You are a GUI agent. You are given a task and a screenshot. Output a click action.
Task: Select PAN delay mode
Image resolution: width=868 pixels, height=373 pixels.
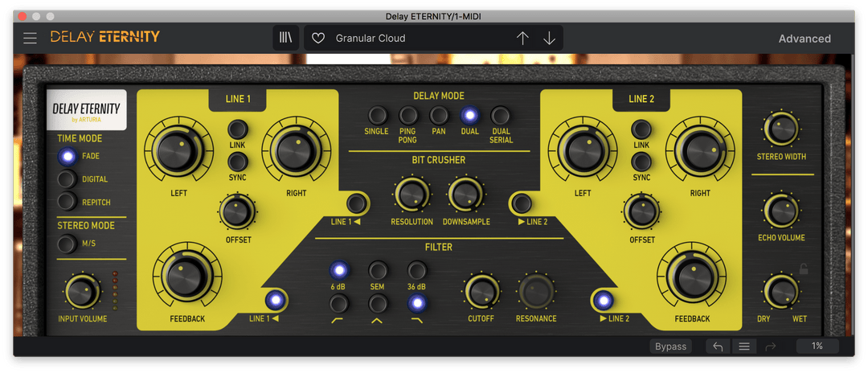click(439, 115)
